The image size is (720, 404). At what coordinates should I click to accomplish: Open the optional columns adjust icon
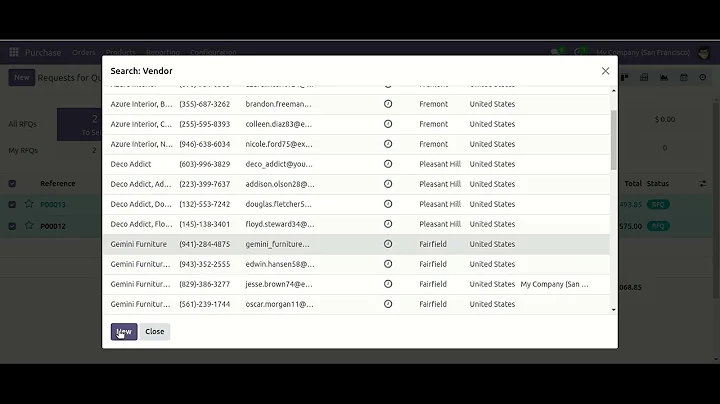[703, 184]
